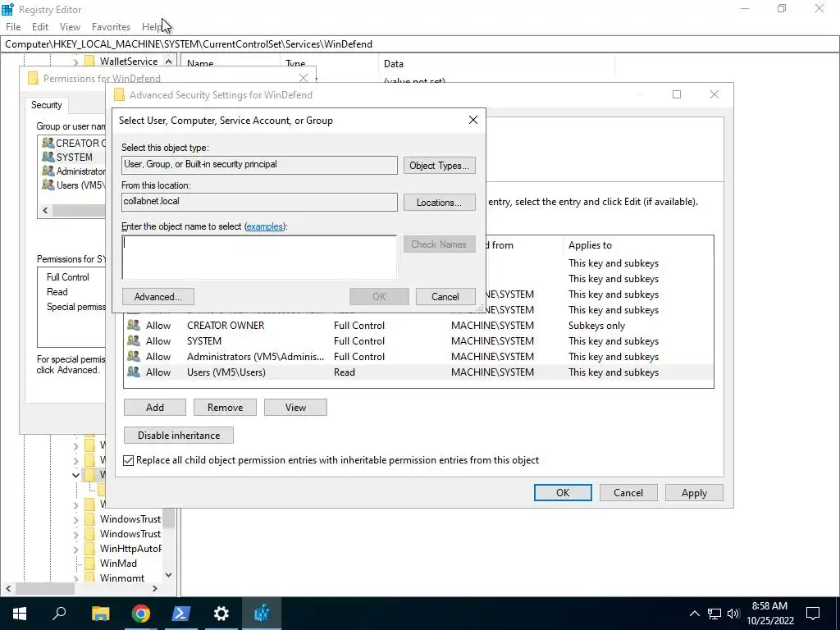Image resolution: width=840 pixels, height=630 pixels.
Task: Select SYSTEM in Permissions group list
Action: 74,157
